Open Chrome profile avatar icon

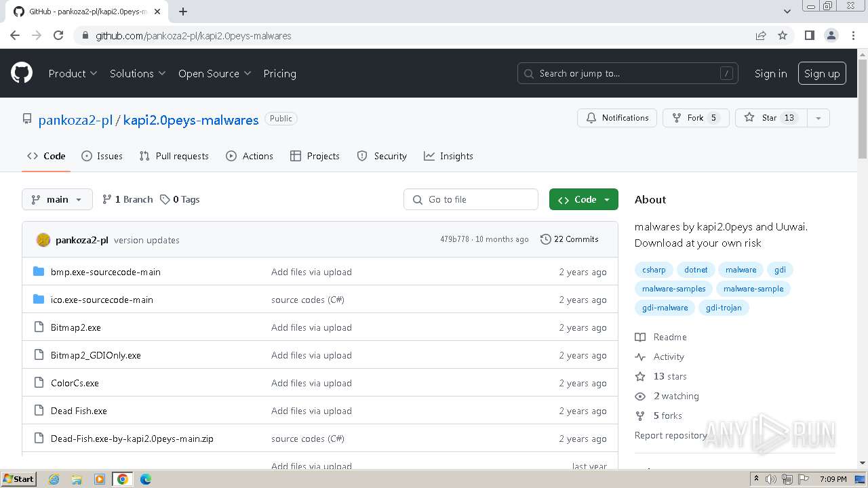coord(831,35)
